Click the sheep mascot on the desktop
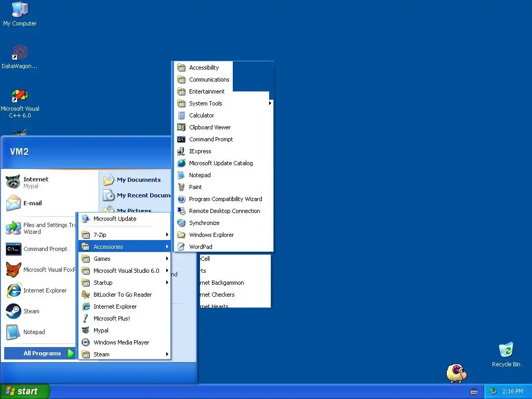Screen dimensions: 532x399 tap(456, 373)
